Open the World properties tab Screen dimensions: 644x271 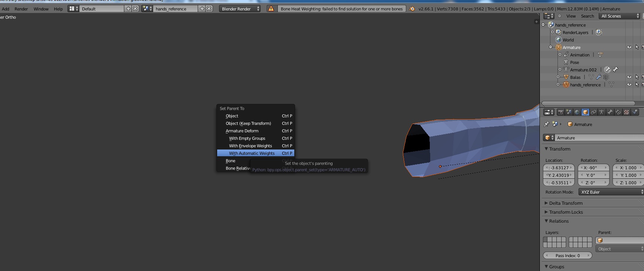pyautogui.click(x=577, y=112)
